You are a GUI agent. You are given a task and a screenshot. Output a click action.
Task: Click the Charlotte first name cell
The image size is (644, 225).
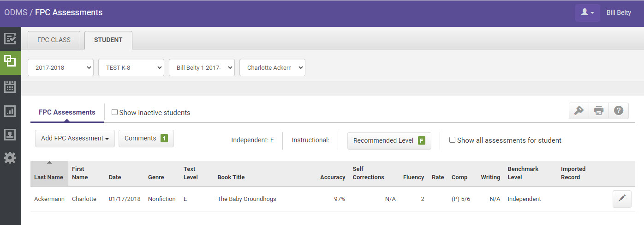(x=84, y=199)
